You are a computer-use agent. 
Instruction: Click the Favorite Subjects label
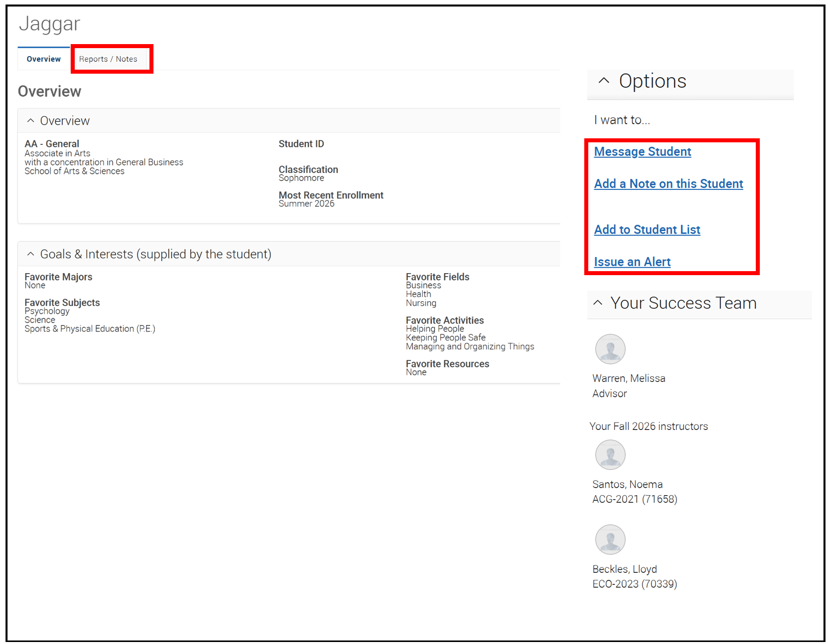pos(62,302)
